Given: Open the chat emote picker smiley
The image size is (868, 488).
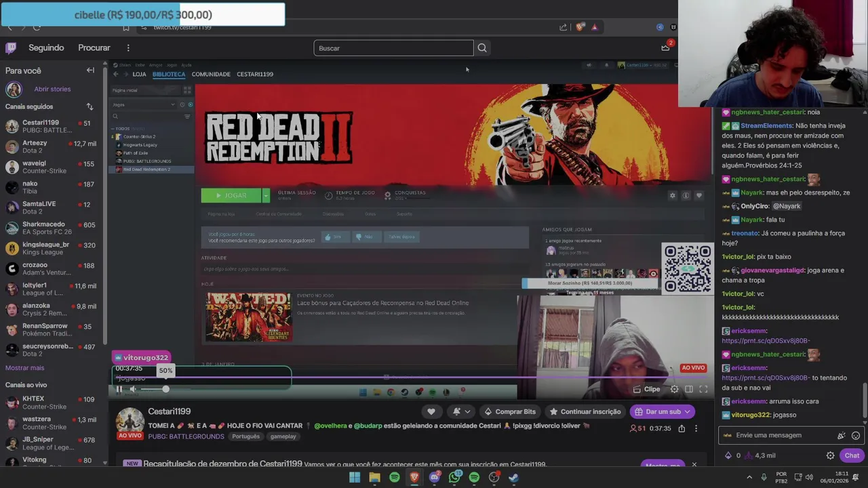Looking at the screenshot, I should [x=855, y=436].
